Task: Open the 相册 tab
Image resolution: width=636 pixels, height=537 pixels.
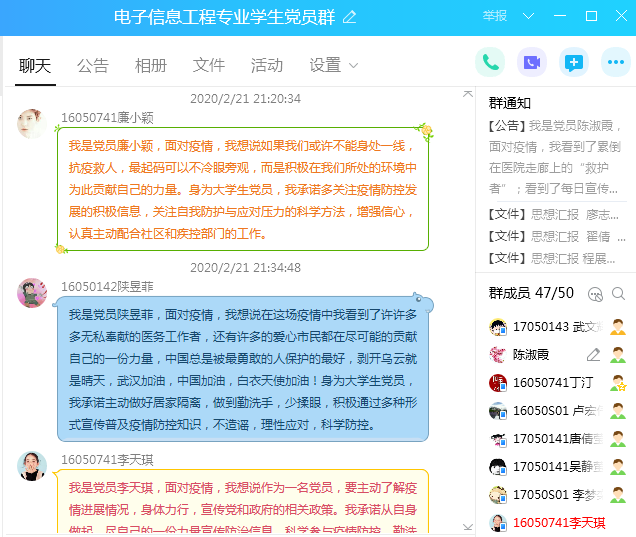Action: click(x=151, y=65)
